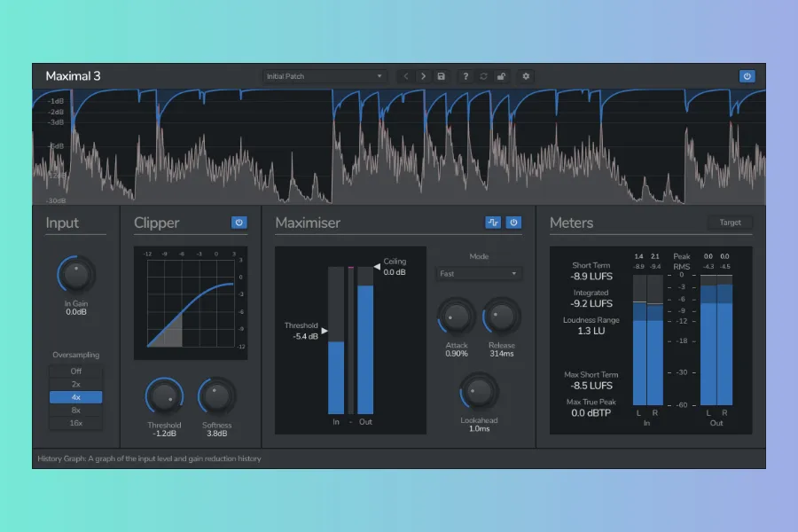Select 8x in the Oversampling list

76,411
